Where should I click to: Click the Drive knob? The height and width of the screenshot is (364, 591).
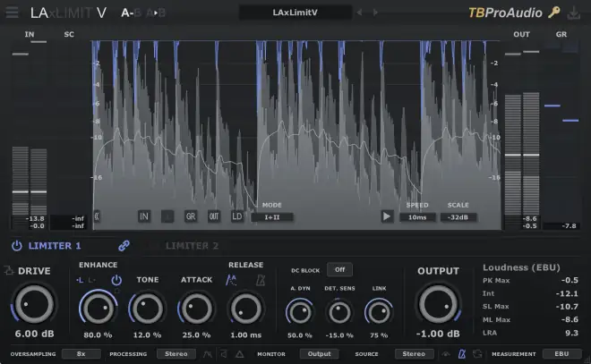point(34,304)
